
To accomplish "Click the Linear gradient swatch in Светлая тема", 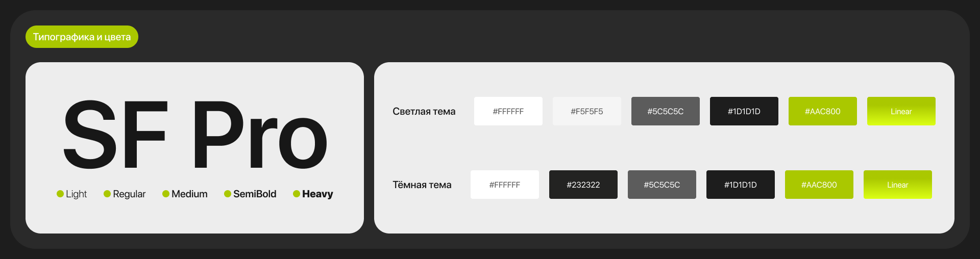I will [x=901, y=111].
